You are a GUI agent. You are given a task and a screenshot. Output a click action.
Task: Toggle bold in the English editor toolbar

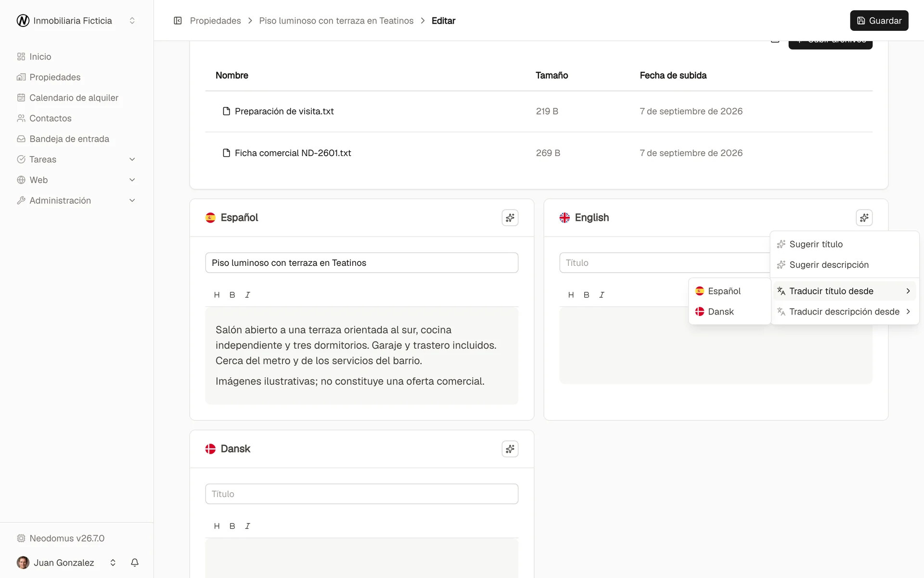click(x=586, y=295)
